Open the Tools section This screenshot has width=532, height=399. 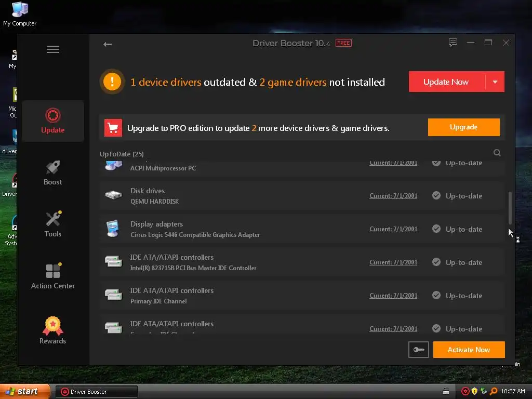point(53,224)
